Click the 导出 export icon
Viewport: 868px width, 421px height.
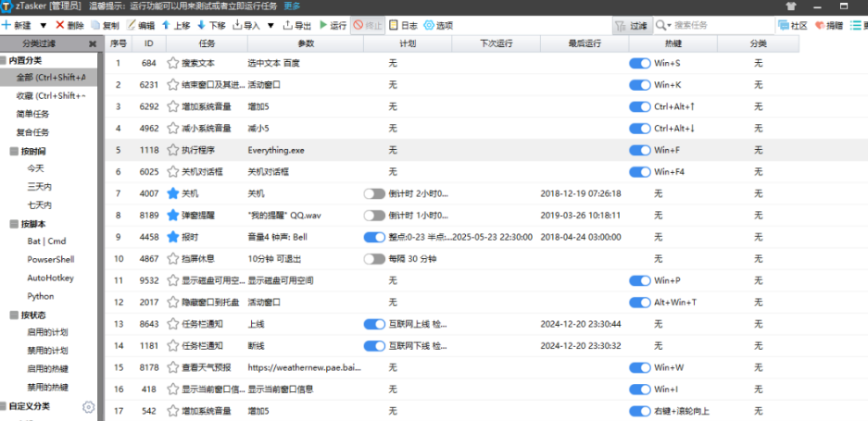(287, 26)
